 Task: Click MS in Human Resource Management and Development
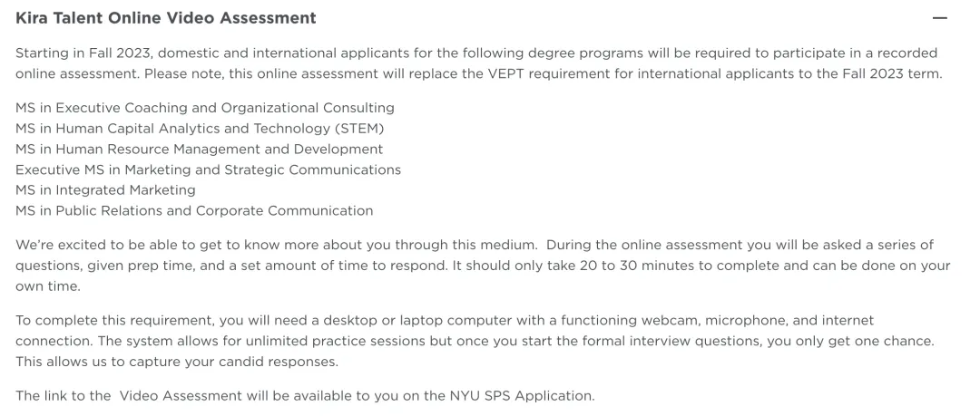200,149
